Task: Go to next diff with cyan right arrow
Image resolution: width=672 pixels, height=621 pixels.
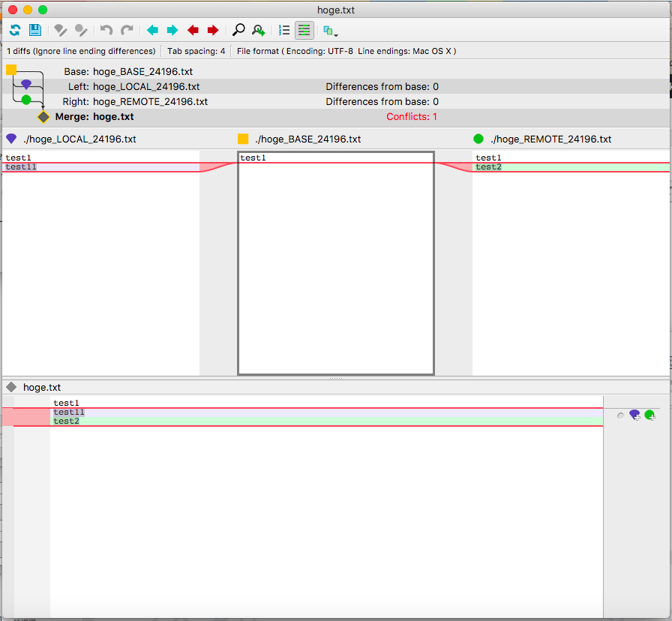Action: (172, 30)
